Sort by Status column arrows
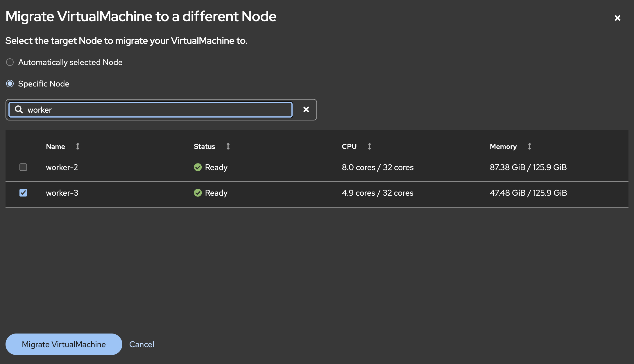The width and height of the screenshot is (634, 364). [x=228, y=146]
